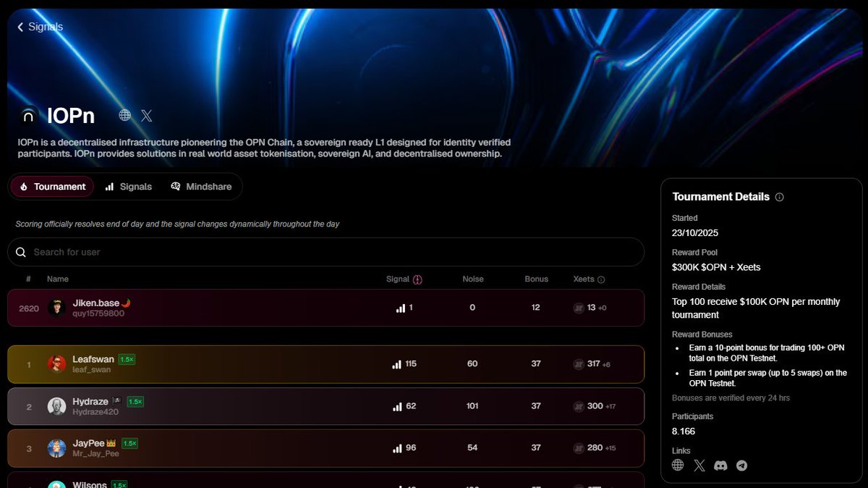Image resolution: width=868 pixels, height=488 pixels.
Task: Click JayPee's 1.5× multiplier badge
Action: [x=130, y=443]
